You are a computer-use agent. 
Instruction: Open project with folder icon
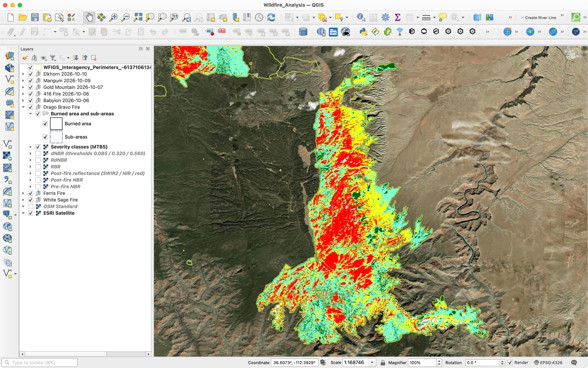pos(23,17)
